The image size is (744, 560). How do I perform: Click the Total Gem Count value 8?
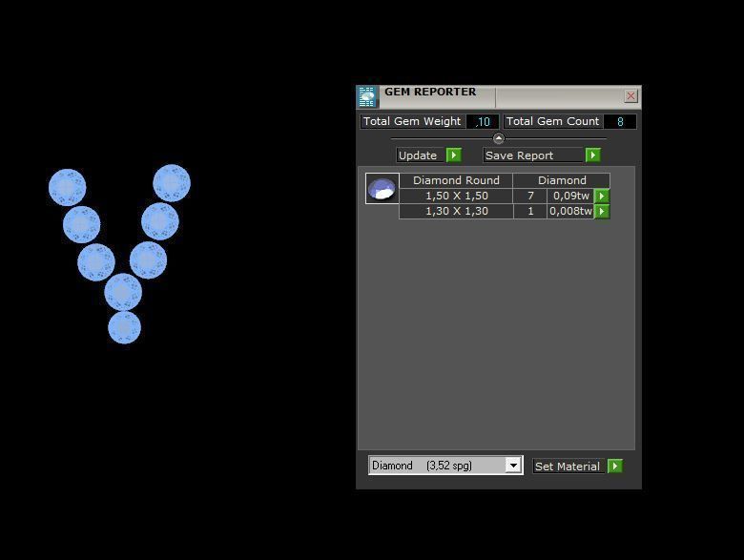click(620, 121)
